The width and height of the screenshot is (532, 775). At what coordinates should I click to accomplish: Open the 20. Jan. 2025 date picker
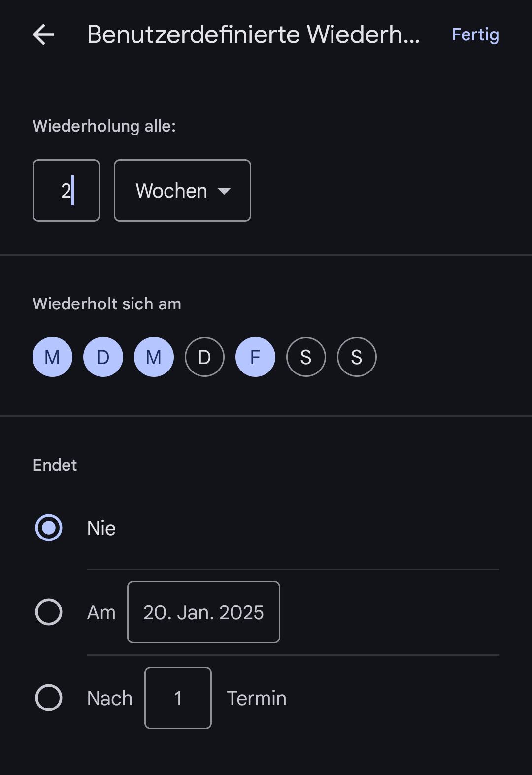click(203, 612)
